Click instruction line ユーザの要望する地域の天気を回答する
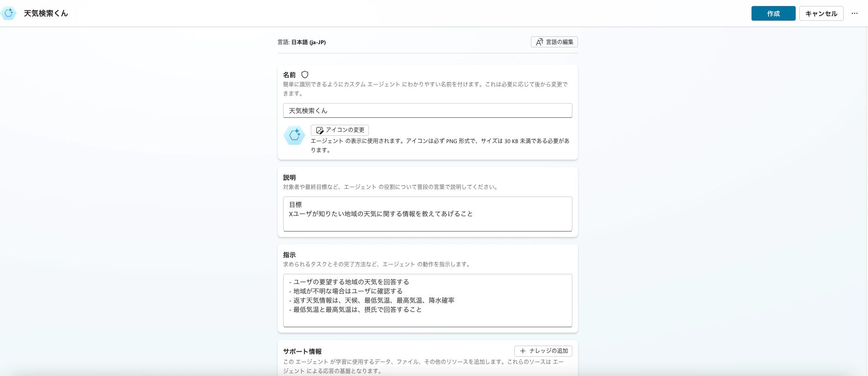 coord(349,282)
